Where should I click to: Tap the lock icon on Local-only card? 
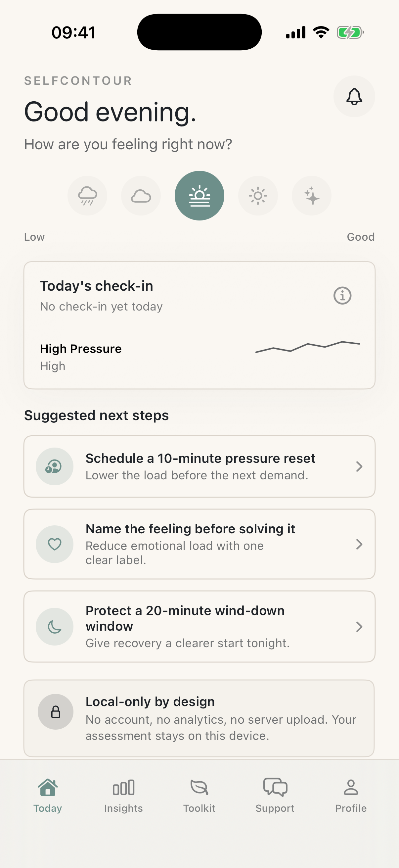point(56,711)
